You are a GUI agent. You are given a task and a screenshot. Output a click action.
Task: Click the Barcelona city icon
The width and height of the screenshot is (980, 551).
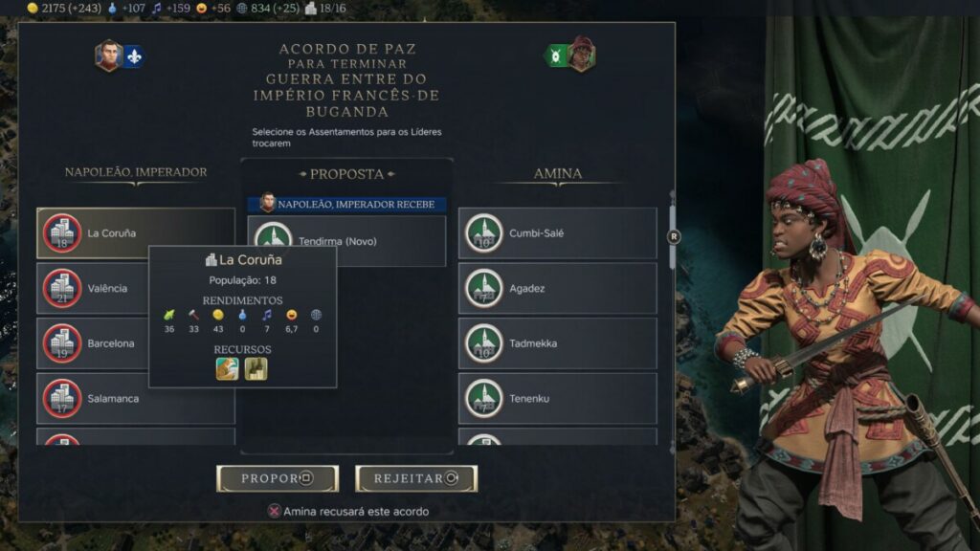[x=62, y=343]
